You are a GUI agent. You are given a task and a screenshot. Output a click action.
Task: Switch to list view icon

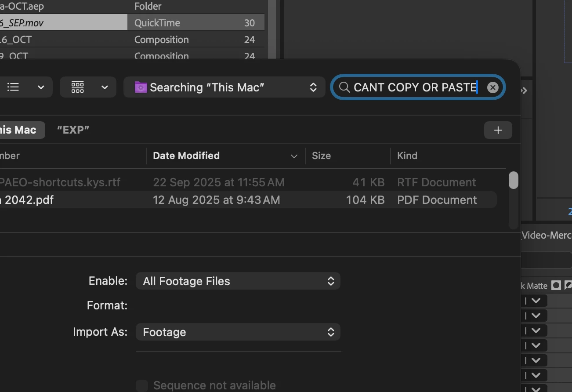tap(13, 87)
